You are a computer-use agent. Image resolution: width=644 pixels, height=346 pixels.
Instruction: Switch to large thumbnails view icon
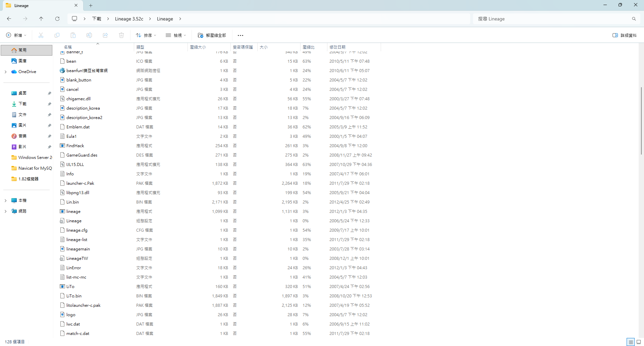[639, 342]
